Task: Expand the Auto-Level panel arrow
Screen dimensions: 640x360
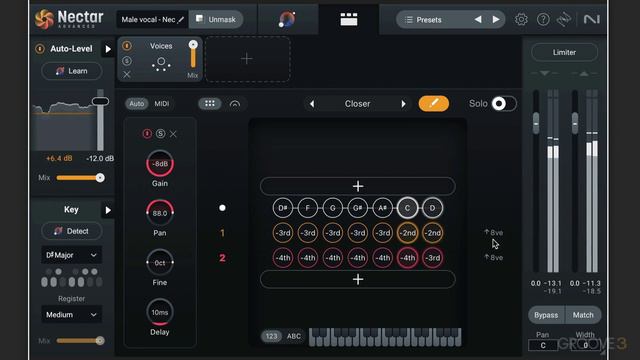Action: [108, 49]
